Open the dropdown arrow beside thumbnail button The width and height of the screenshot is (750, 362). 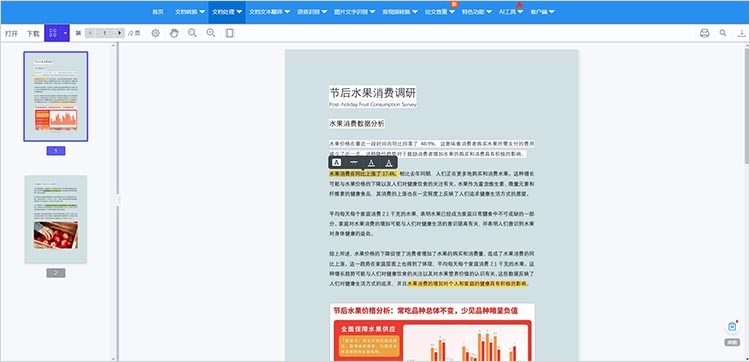pyautogui.click(x=65, y=33)
